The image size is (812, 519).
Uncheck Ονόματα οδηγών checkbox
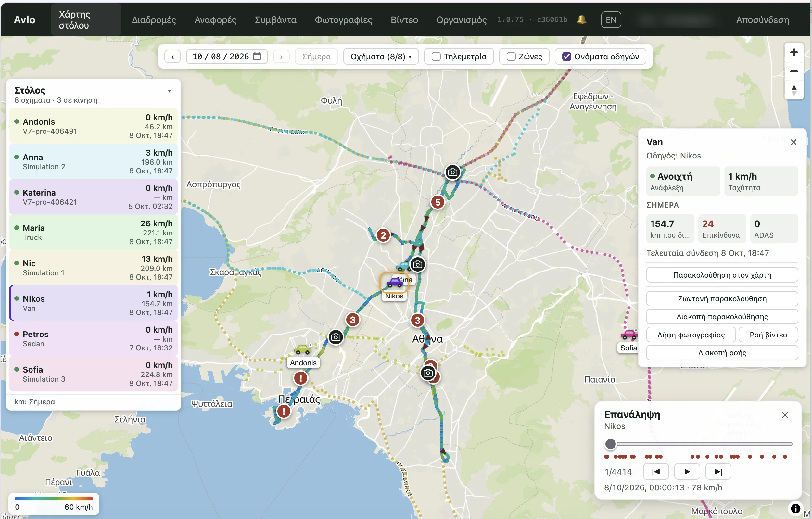[566, 57]
